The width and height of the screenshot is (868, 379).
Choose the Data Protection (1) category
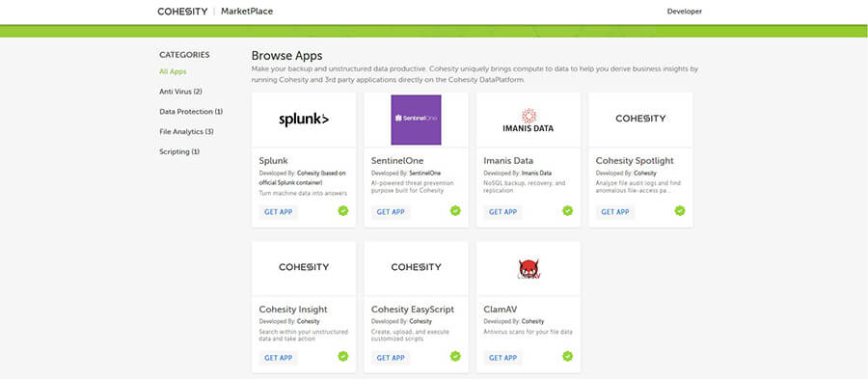pos(191,111)
